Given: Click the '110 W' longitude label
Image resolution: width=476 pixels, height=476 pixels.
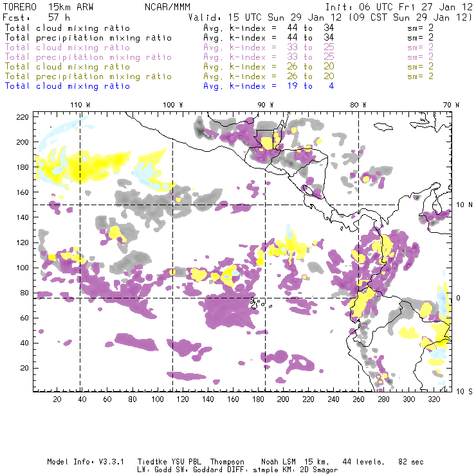Looking at the screenshot, I should point(80,105).
